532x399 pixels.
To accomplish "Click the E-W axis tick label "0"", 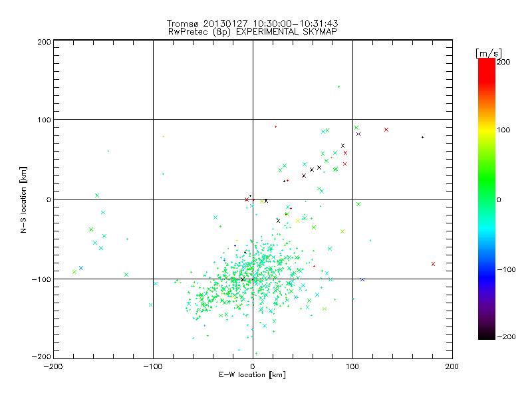I will (253, 367).
